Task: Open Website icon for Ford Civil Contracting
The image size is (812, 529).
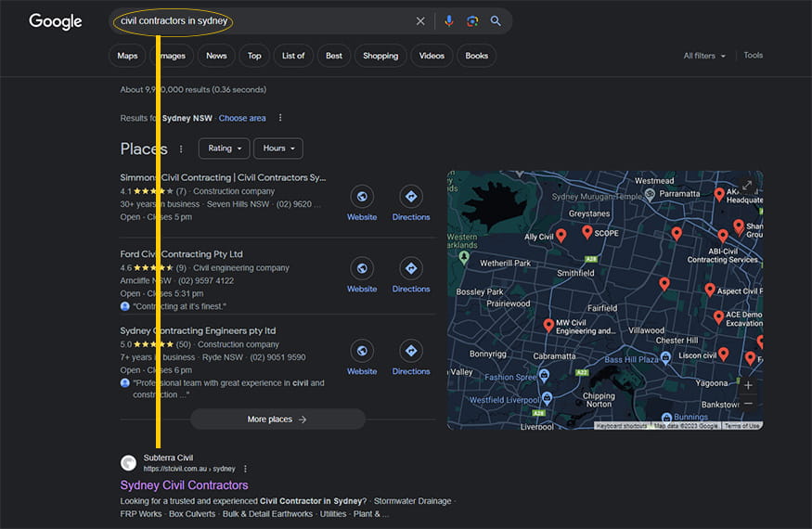Action: tap(362, 268)
